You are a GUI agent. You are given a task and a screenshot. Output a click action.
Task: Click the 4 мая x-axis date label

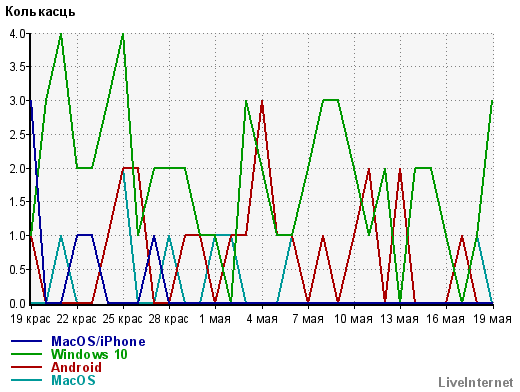pyautogui.click(x=262, y=319)
